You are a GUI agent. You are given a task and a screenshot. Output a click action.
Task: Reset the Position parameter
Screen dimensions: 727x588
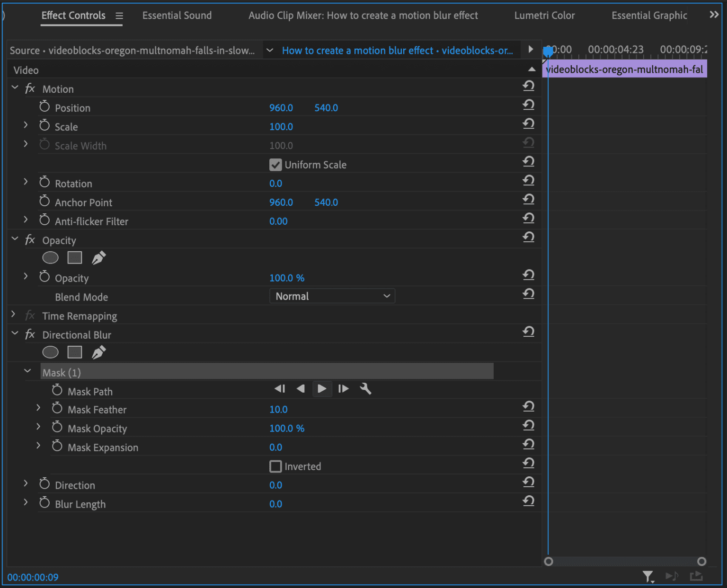[529, 105]
